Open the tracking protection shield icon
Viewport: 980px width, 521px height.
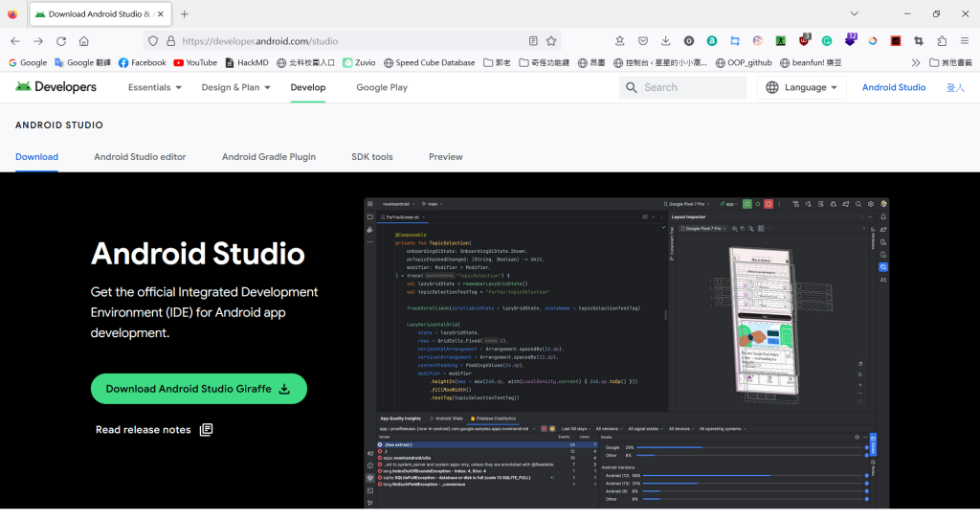[153, 41]
